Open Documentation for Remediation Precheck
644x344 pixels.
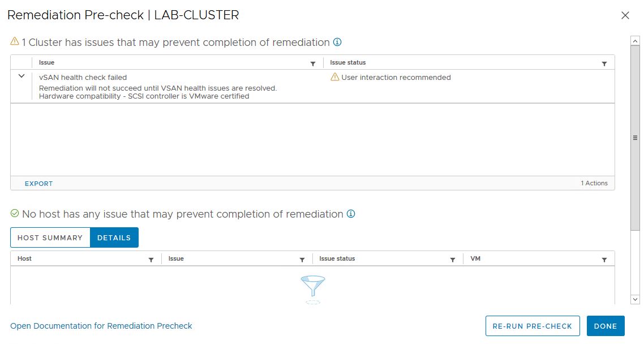click(x=101, y=326)
